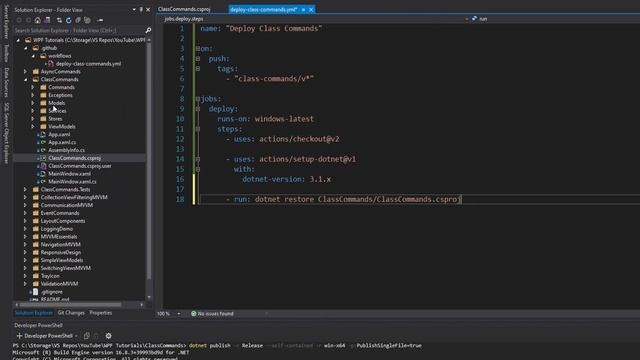Screen dimensions: 640x360
Task: Close the Solution Explorer panel
Action: (148, 9)
